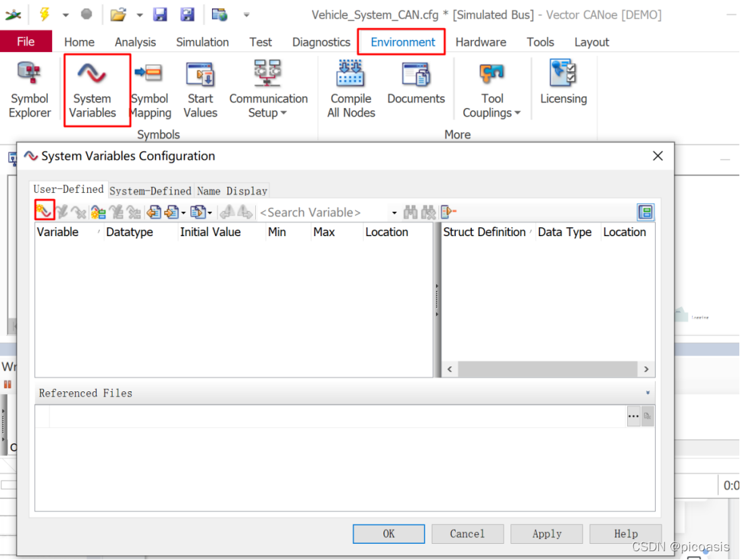Sort by the Variable column header
The width and height of the screenshot is (740, 560).
click(69, 232)
